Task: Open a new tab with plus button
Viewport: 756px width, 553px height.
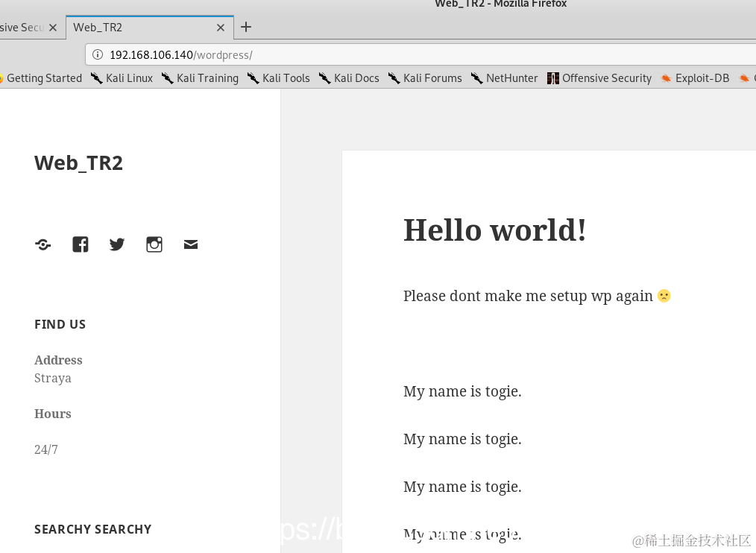Action: point(246,27)
